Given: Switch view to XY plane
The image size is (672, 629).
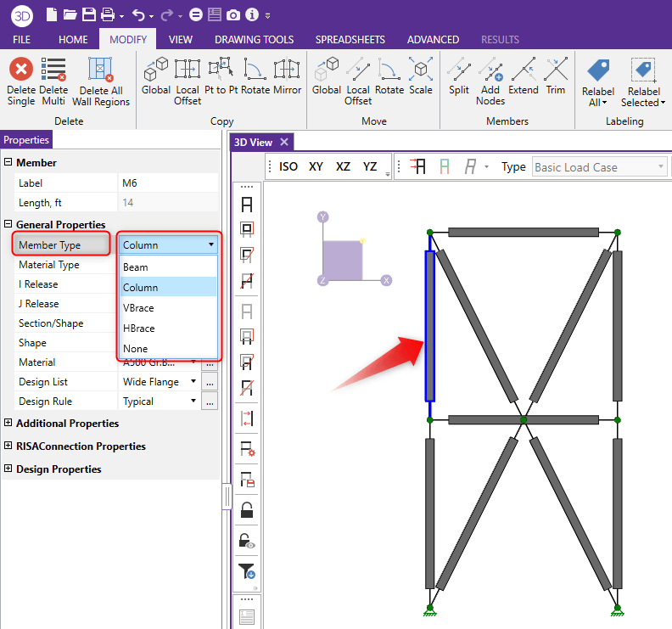Looking at the screenshot, I should point(316,166).
